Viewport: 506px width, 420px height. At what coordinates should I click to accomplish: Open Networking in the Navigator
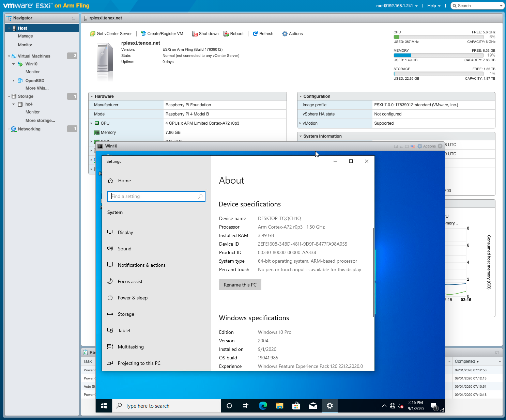[29, 129]
